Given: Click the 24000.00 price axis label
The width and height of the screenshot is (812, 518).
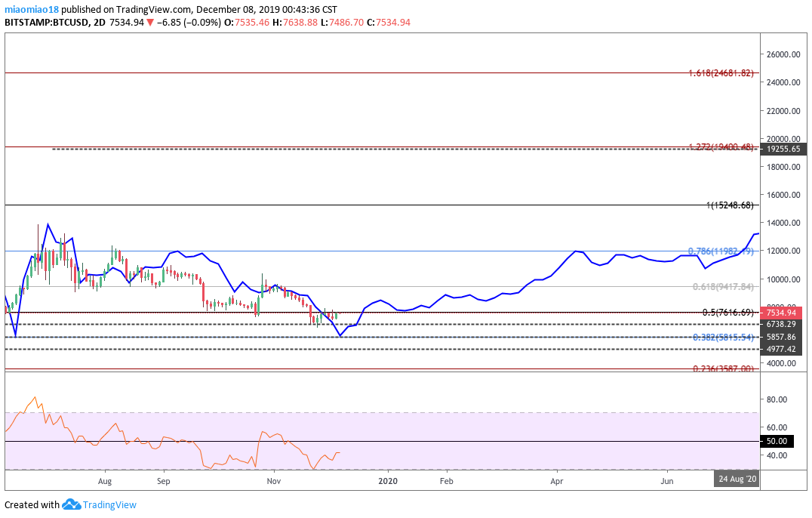Looking at the screenshot, I should tap(783, 82).
